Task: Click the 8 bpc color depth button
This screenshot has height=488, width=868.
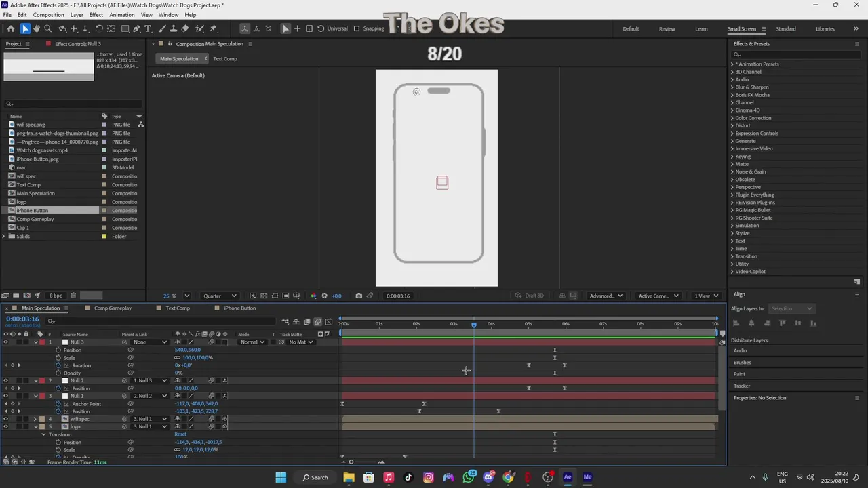Action: tap(56, 296)
